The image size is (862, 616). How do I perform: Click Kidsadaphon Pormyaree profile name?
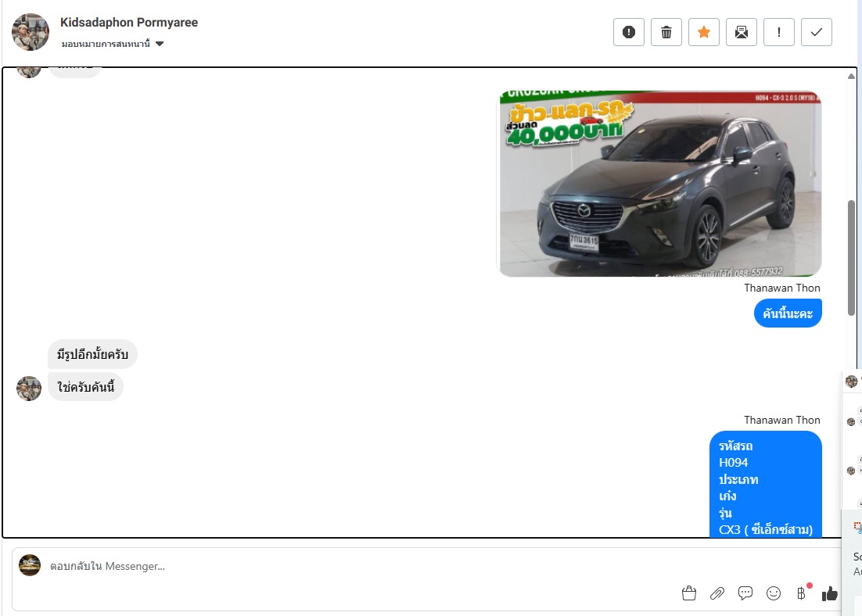[x=129, y=23]
